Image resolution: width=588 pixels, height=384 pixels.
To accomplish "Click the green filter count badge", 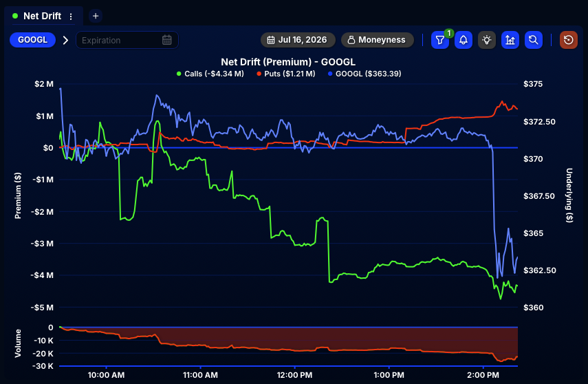I will click(449, 33).
